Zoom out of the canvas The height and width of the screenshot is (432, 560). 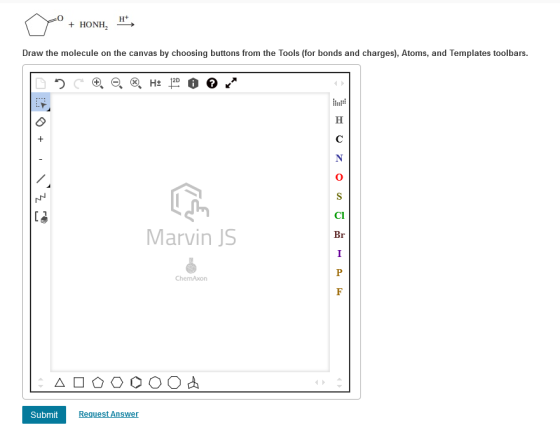coord(116,83)
